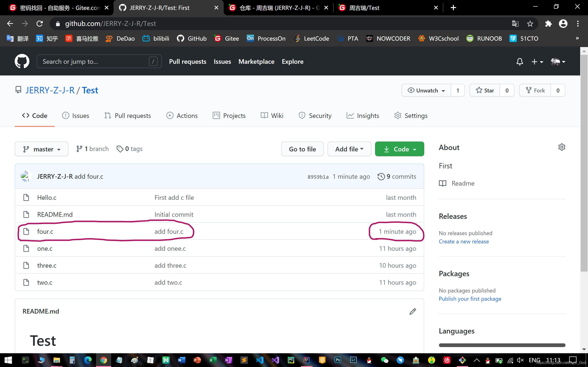Click the Go to file button
This screenshot has width=588, height=367.
click(302, 149)
